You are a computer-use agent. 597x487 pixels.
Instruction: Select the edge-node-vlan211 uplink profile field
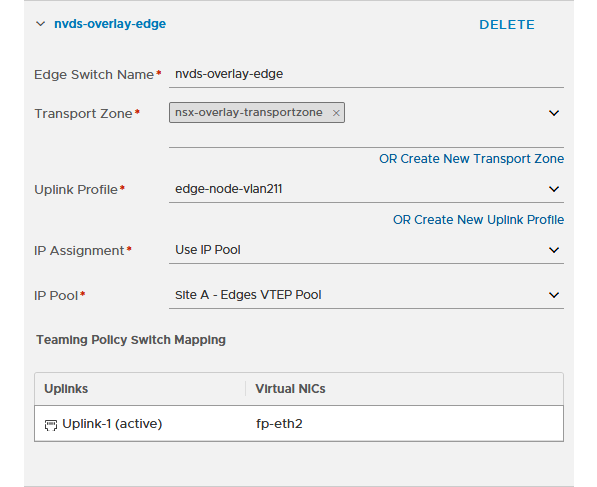click(x=366, y=189)
